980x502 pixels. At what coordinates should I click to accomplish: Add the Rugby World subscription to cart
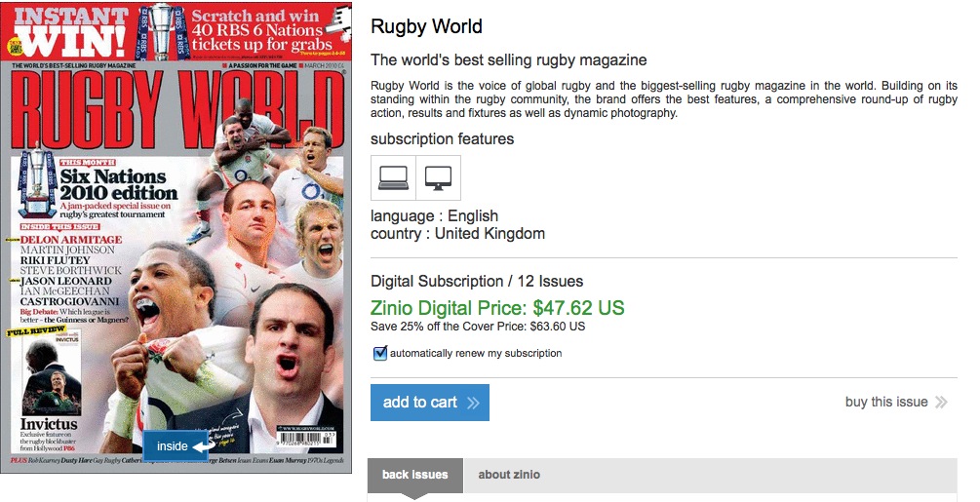[x=430, y=403]
